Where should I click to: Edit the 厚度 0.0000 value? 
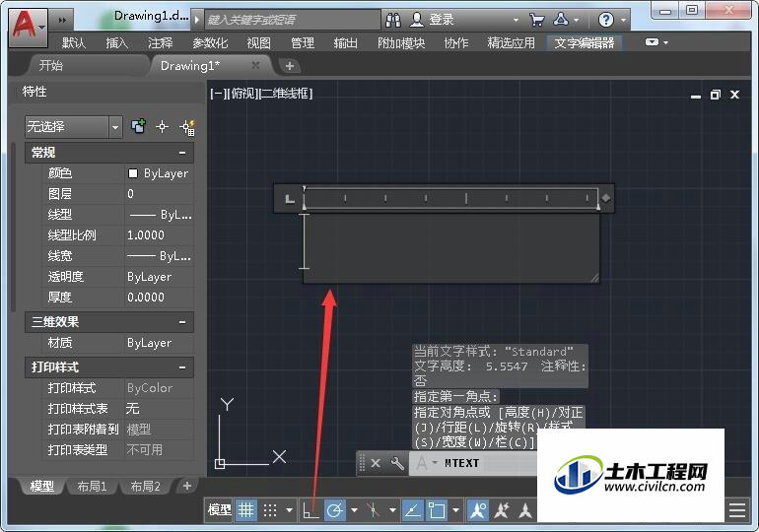(159, 298)
